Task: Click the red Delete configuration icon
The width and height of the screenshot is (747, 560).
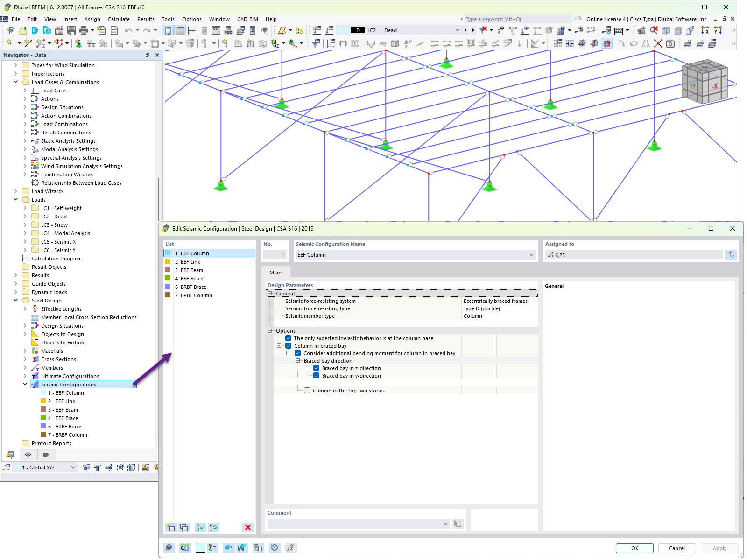Action: click(248, 527)
